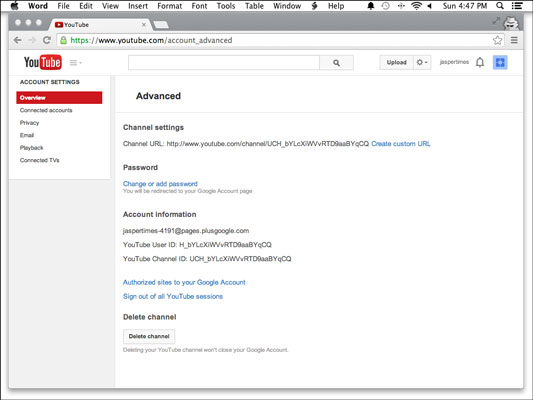Click the incognito user icon in Chrome
Image resolution: width=533 pixels, height=400 pixels.
[511, 23]
